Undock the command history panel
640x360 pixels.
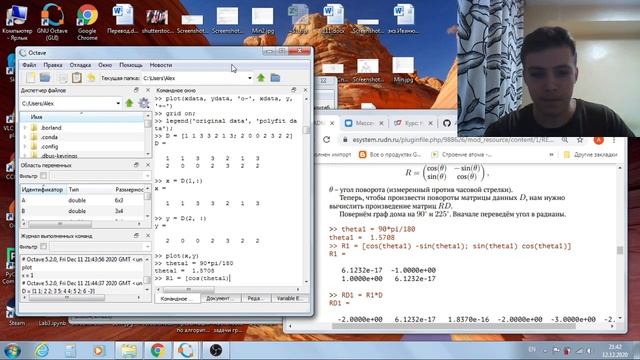click(136, 236)
